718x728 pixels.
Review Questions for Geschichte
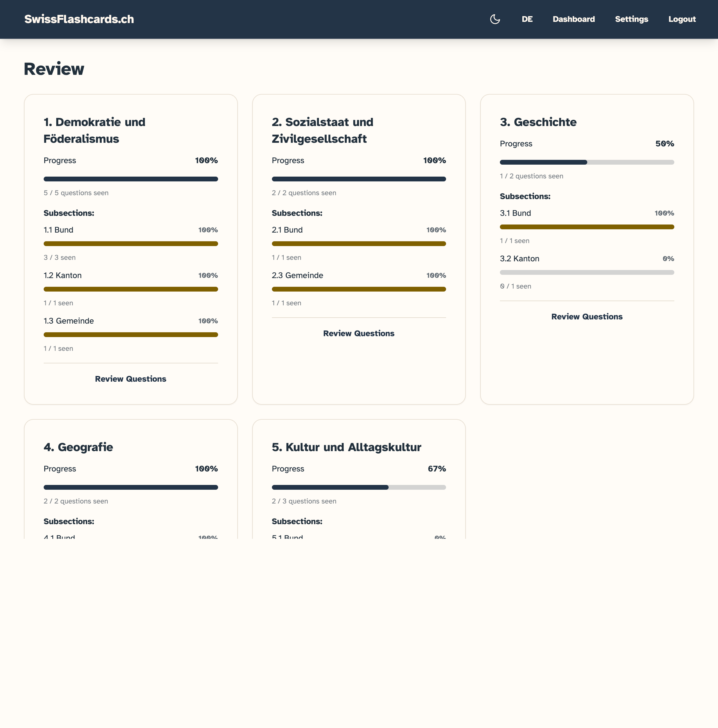587,316
